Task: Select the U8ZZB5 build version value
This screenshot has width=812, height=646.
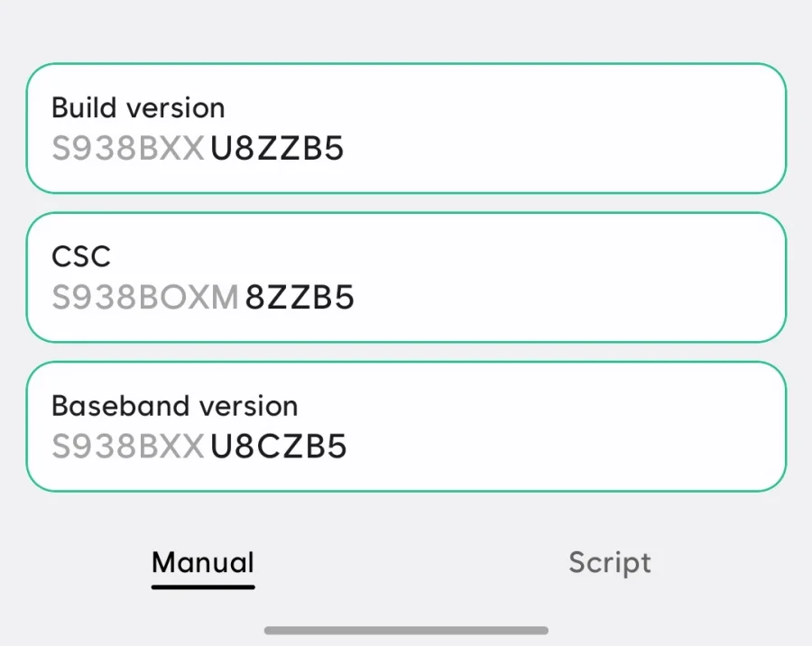Action: coord(277,149)
